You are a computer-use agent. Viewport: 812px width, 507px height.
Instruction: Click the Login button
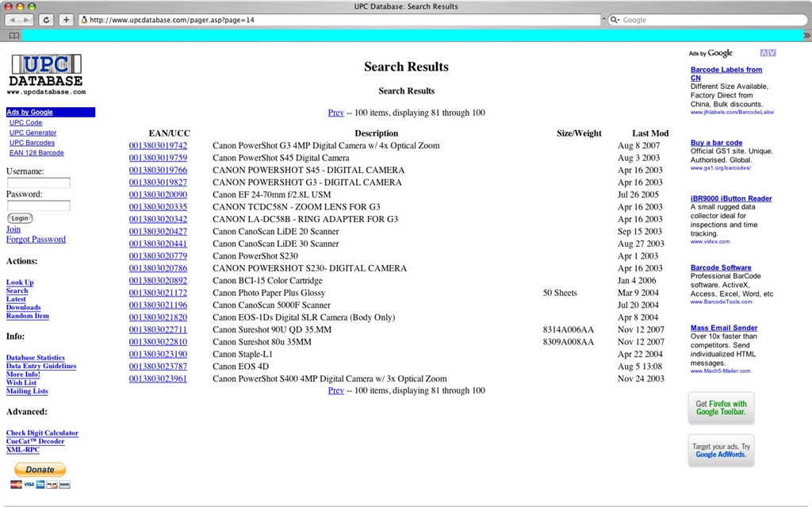coord(20,218)
